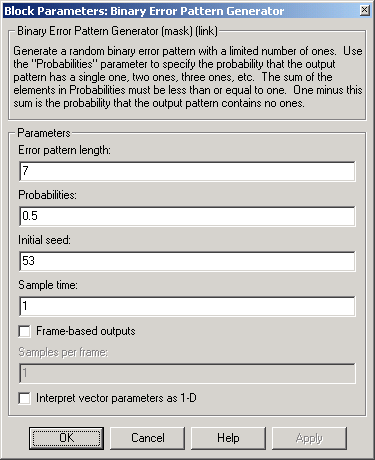
Task: Tick the Interpret vector parameters as 1-D checkbox
Action: (x=24, y=398)
